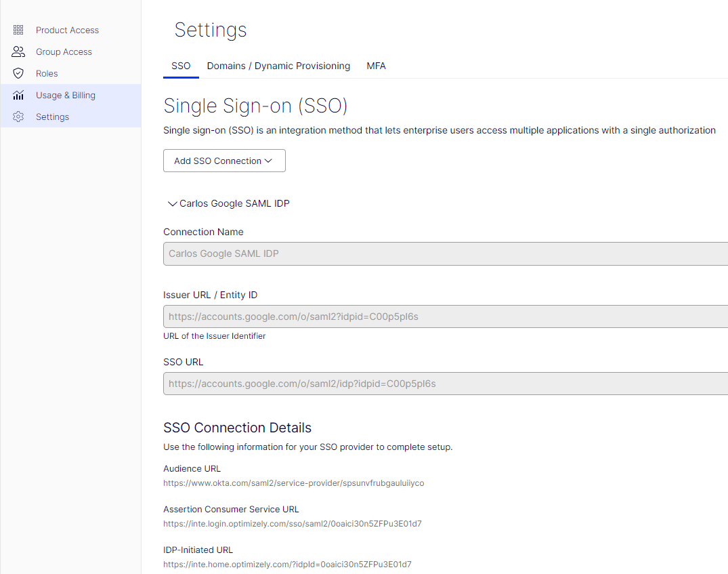Click the Issuer URL / Entity ID field

pyautogui.click(x=444, y=316)
